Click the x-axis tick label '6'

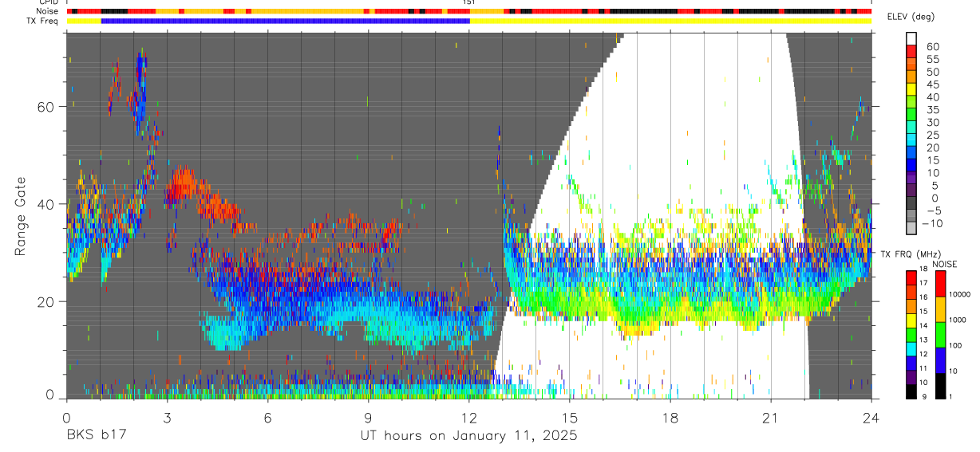tap(267, 417)
